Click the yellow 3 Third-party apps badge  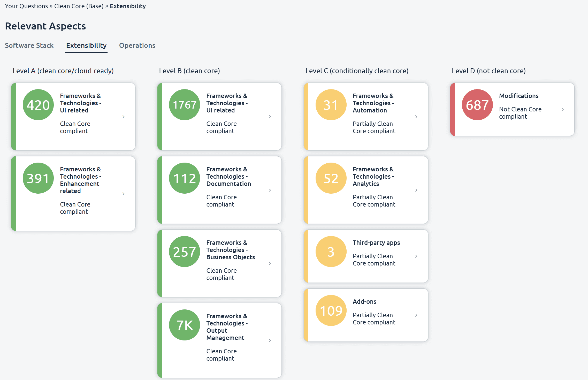(x=331, y=252)
